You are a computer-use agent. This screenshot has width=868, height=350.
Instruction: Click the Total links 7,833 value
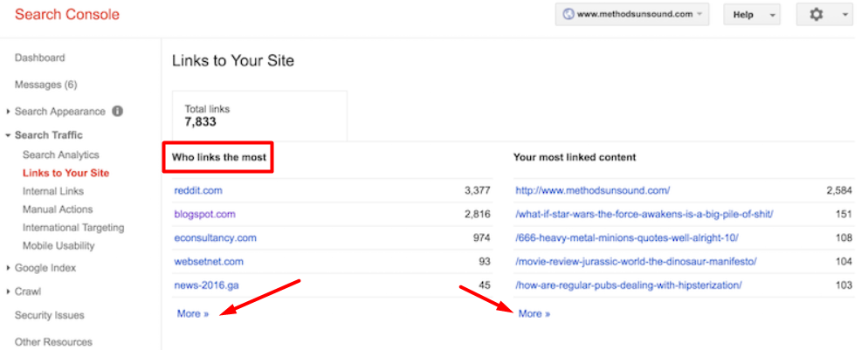200,121
